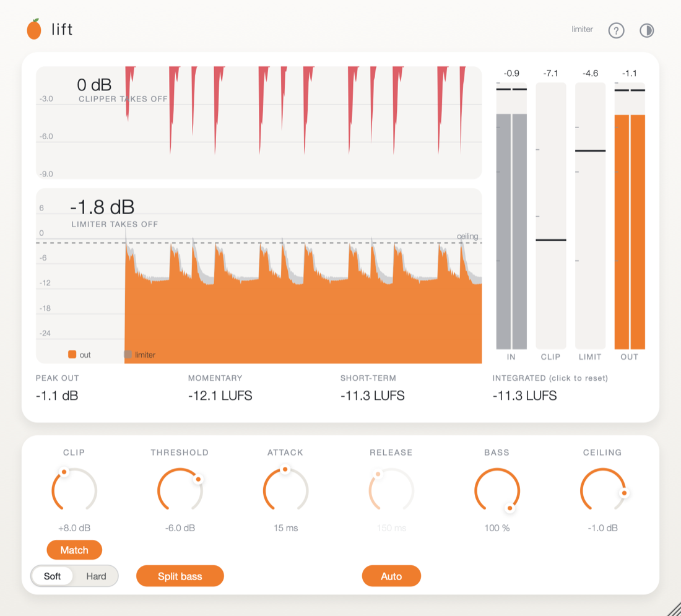Click the -1.0 dB ceiling value
Image resolution: width=681 pixels, height=616 pixels.
coord(602,528)
